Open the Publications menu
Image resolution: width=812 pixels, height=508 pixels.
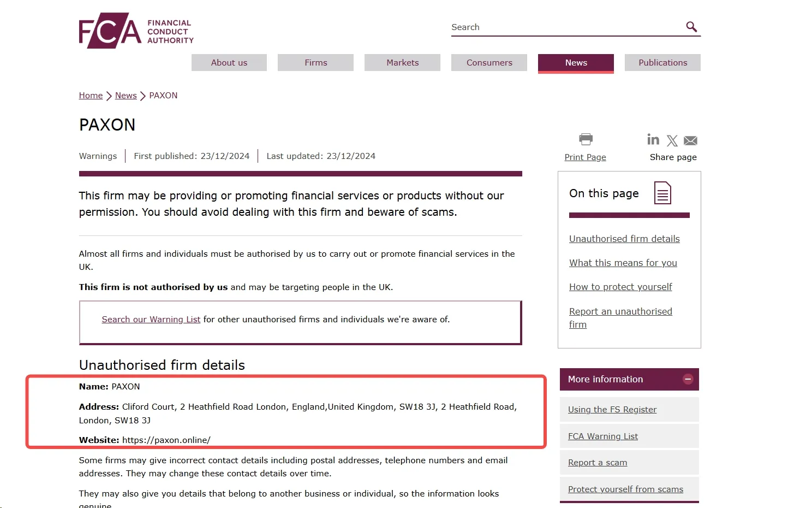(x=663, y=63)
